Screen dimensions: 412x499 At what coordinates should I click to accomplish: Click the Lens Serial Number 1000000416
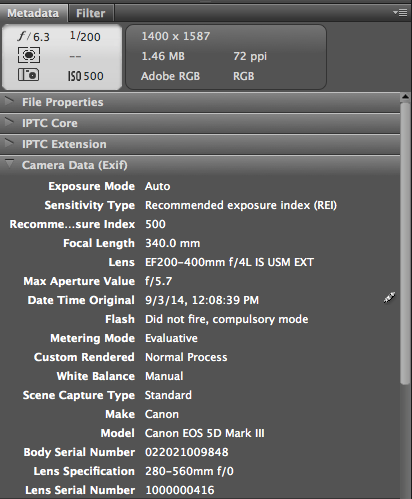click(180, 490)
